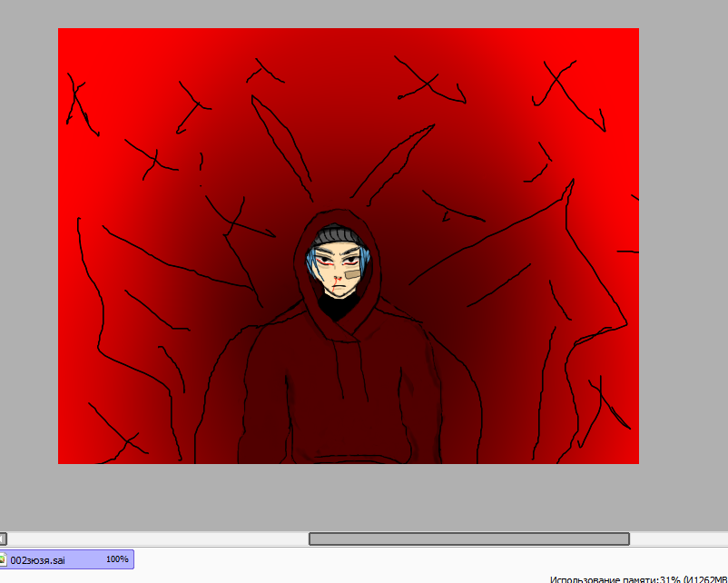Click the black turtleneck collar

[337, 309]
